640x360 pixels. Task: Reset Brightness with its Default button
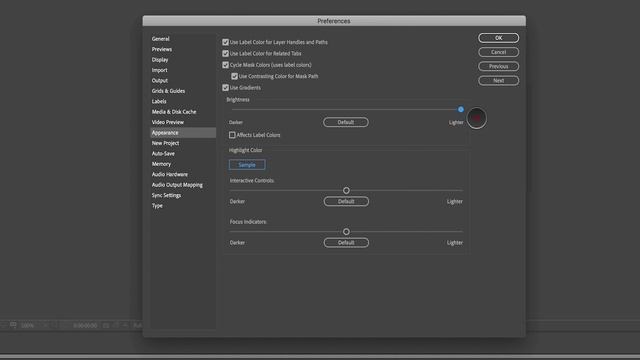pyautogui.click(x=346, y=122)
